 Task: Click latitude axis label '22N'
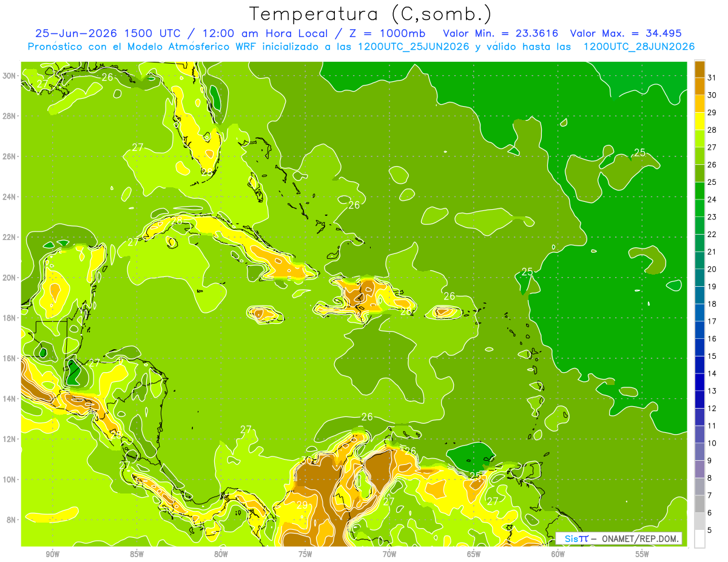pyautogui.click(x=9, y=237)
